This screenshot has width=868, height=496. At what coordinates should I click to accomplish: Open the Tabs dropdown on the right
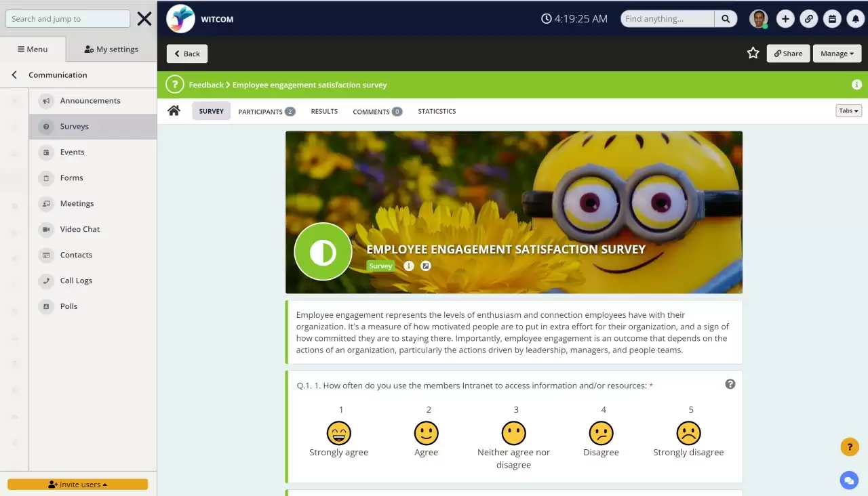point(848,110)
